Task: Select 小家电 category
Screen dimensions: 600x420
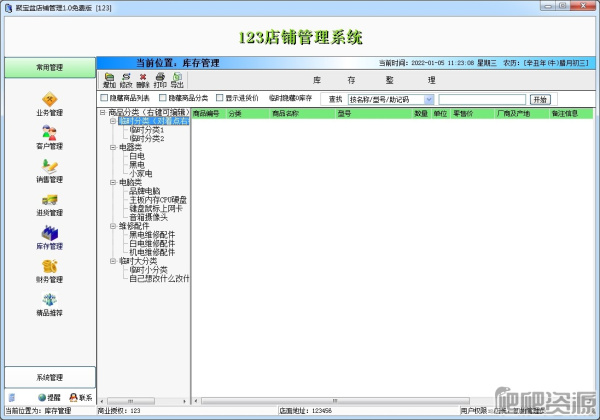Action: [141, 174]
